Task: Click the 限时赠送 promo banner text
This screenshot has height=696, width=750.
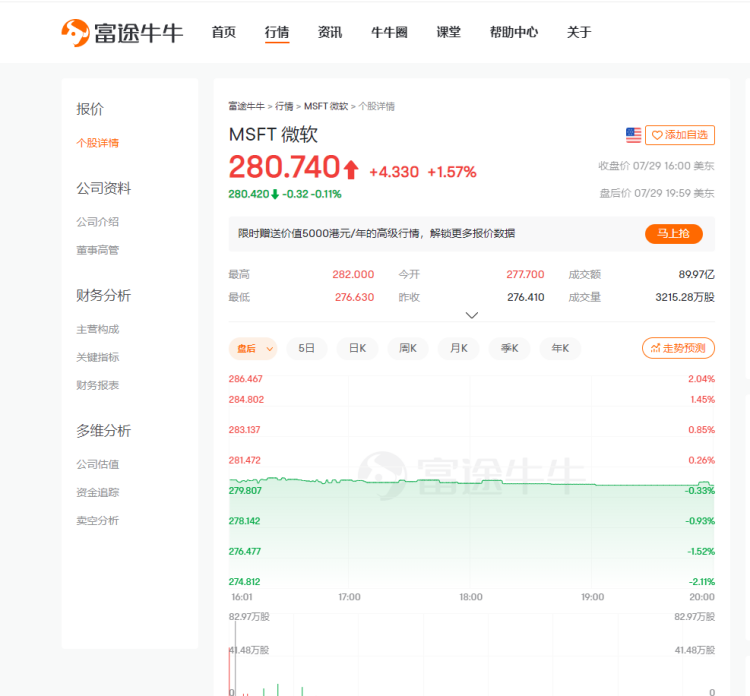Action: click(x=376, y=233)
